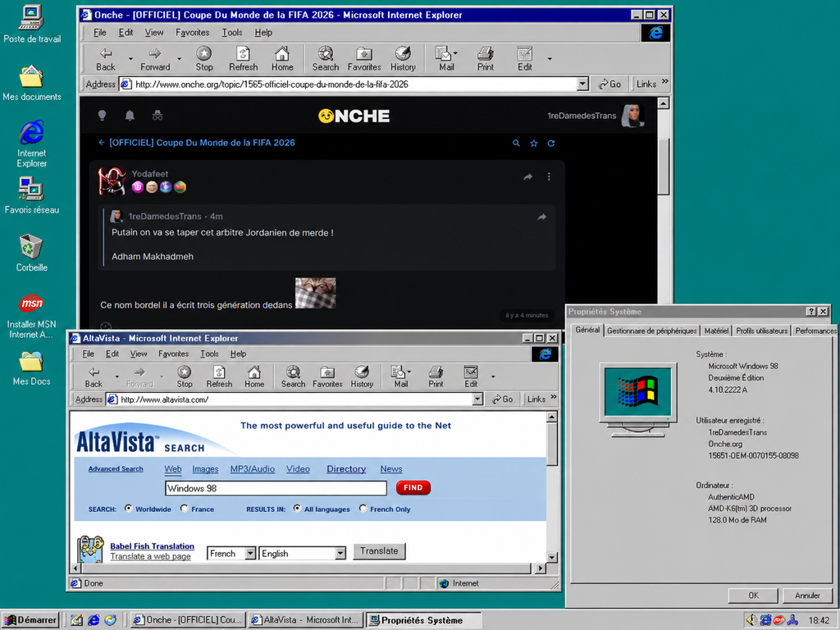This screenshot has width=840, height=630.
Task: Open the Directory link on AltaVista
Action: point(346,468)
